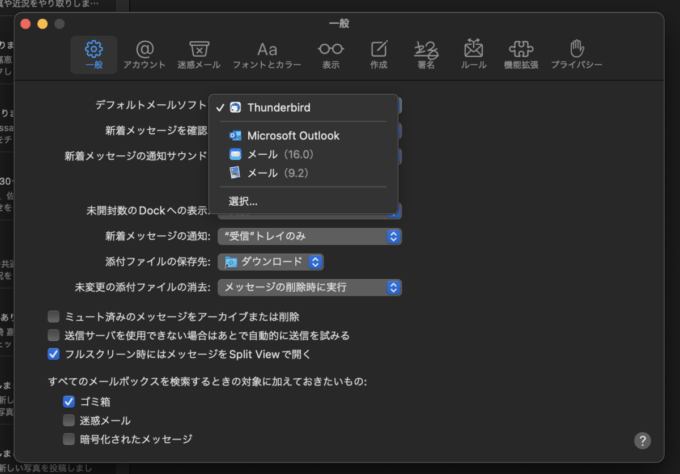The width and height of the screenshot is (680, 474).
Task: Open the 一般 (General) gear tab
Action: pos(94,55)
